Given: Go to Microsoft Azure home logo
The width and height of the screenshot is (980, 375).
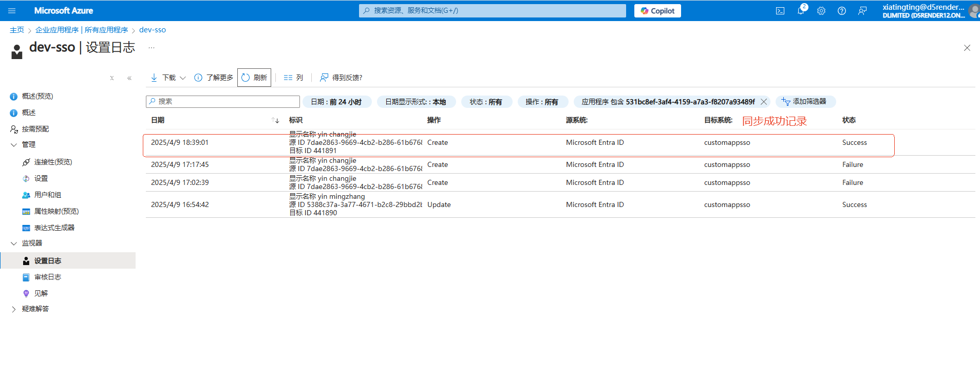Looking at the screenshot, I should (x=64, y=11).
